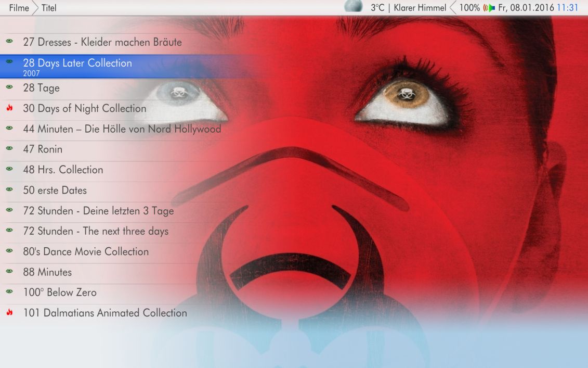588x368 pixels.
Task: Click flame icon beside 101 Dalmatians Animated Collection
Action: tap(9, 312)
